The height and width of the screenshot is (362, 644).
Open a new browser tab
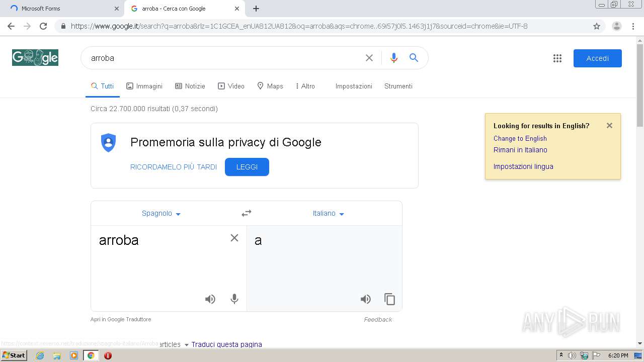(256, 9)
